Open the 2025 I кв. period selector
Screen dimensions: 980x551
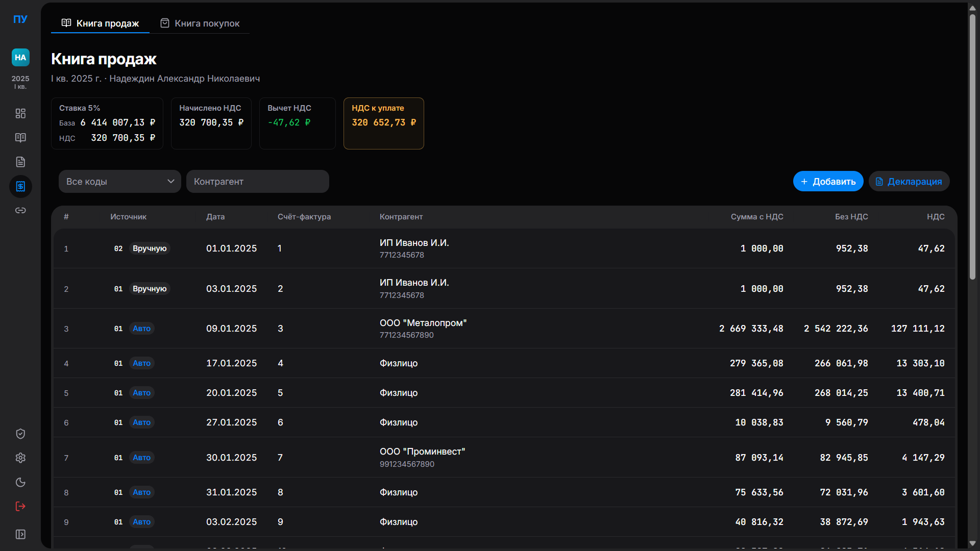pyautogui.click(x=20, y=82)
